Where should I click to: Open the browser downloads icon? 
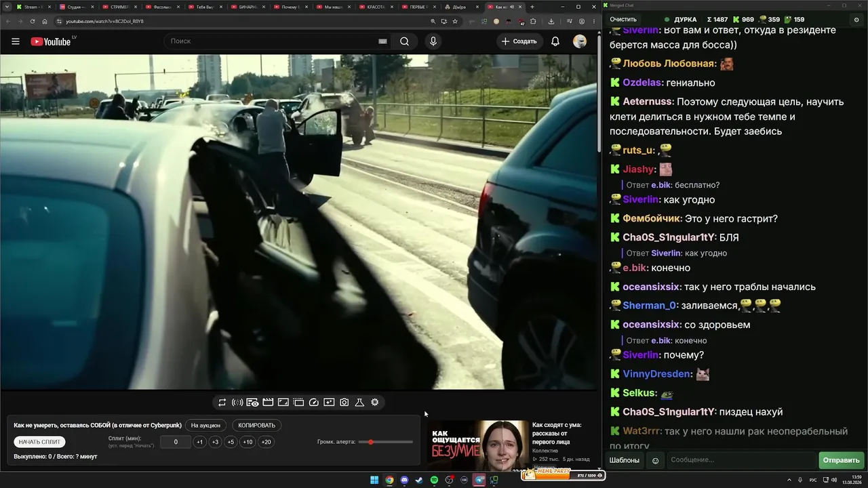(x=551, y=21)
